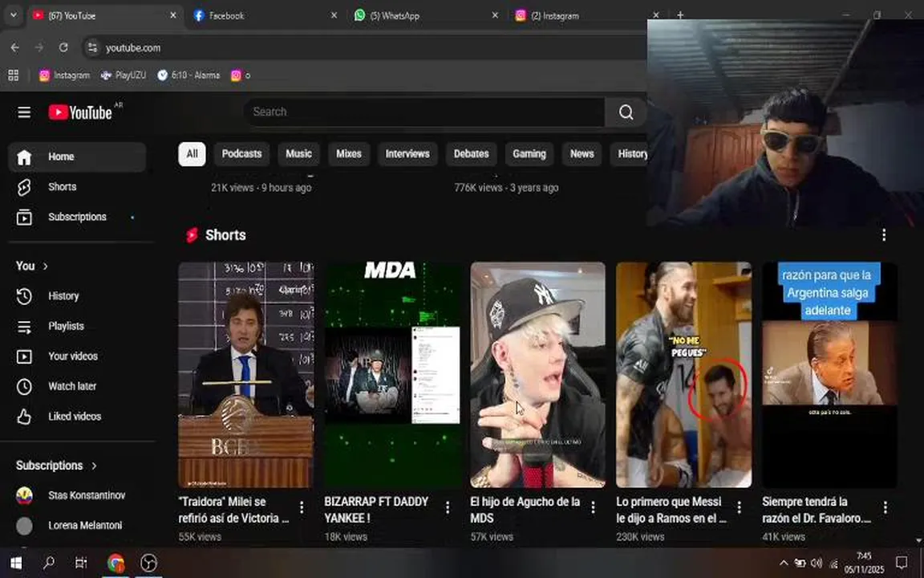This screenshot has width=924, height=578.
Task: Open the 6:10 - Alarma bookmark
Action: [x=188, y=75]
